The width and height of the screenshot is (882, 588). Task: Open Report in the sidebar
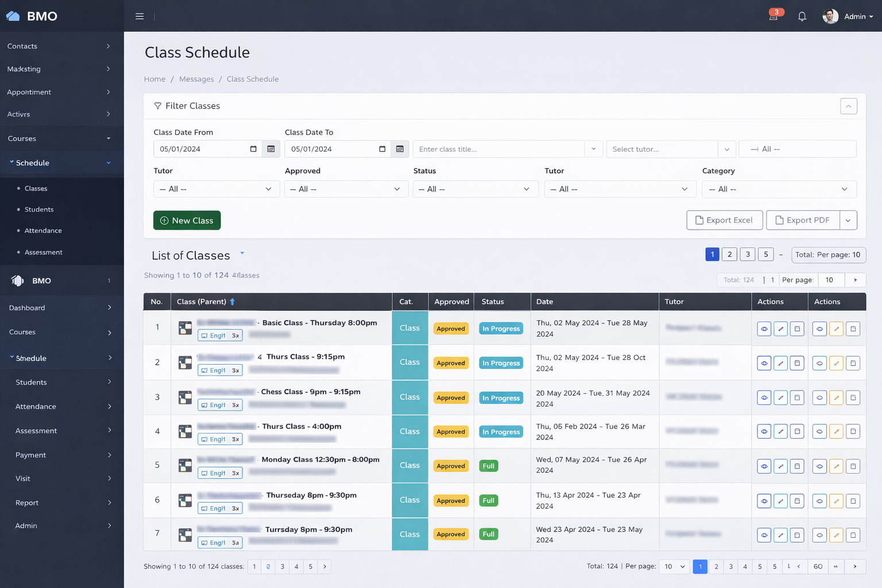pyautogui.click(x=61, y=502)
